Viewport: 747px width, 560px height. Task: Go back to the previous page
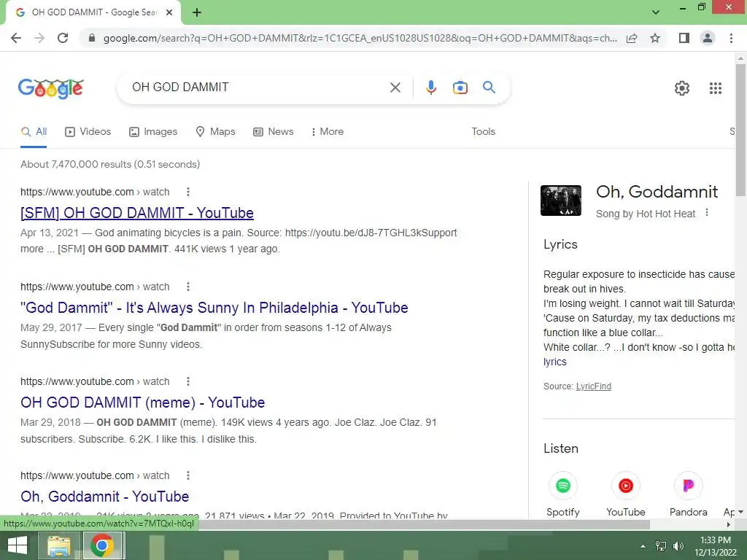pos(16,38)
